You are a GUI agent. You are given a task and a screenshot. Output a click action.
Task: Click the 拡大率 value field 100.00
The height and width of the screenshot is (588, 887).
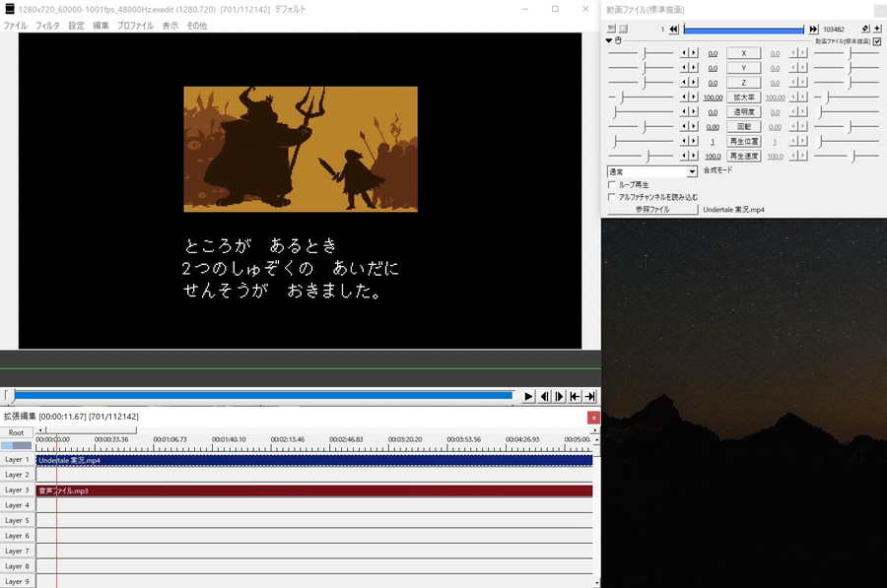[x=713, y=98]
